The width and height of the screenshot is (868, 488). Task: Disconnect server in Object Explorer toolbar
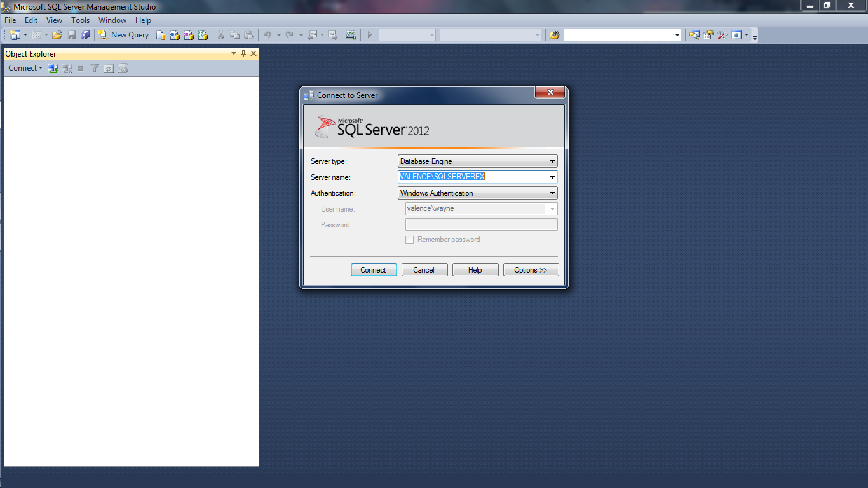(67, 68)
